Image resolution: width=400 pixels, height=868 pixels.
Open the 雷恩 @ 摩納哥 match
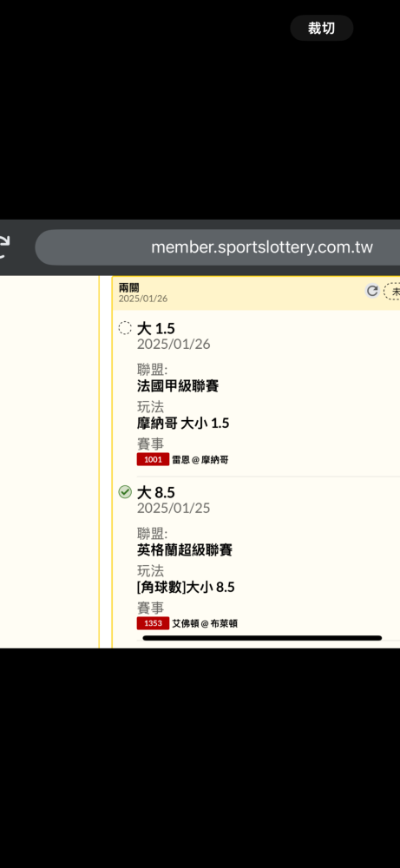(x=200, y=459)
